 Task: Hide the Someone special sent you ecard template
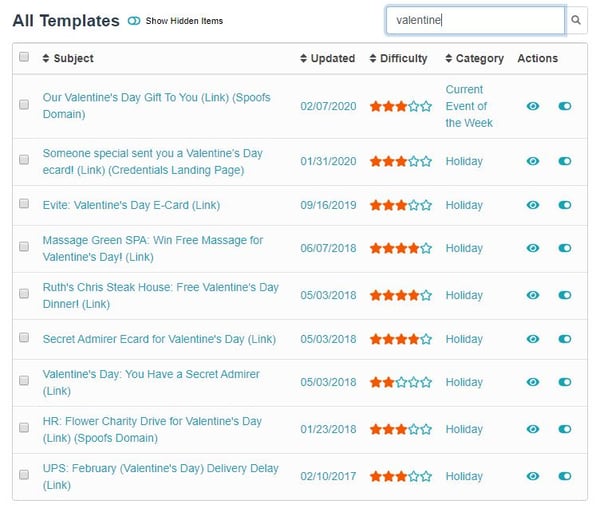click(x=565, y=161)
